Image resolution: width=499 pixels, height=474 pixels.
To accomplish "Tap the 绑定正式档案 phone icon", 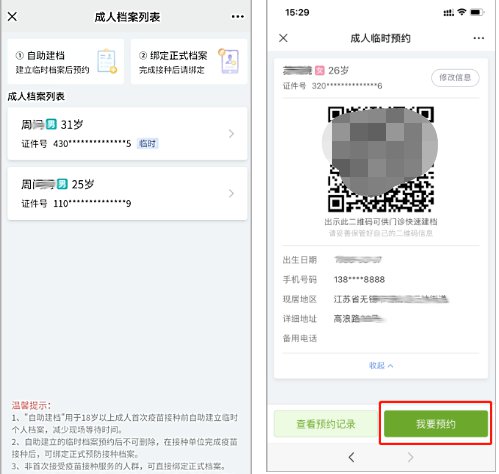I will (229, 61).
